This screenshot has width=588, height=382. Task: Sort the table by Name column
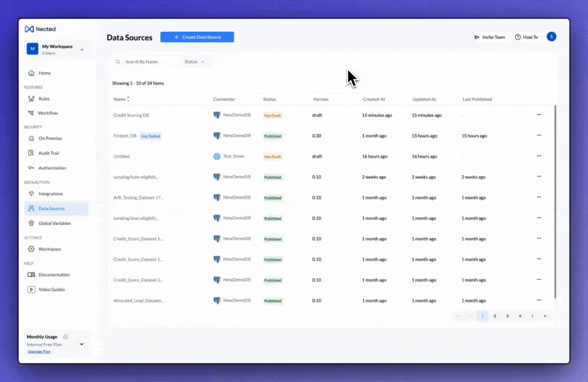128,99
